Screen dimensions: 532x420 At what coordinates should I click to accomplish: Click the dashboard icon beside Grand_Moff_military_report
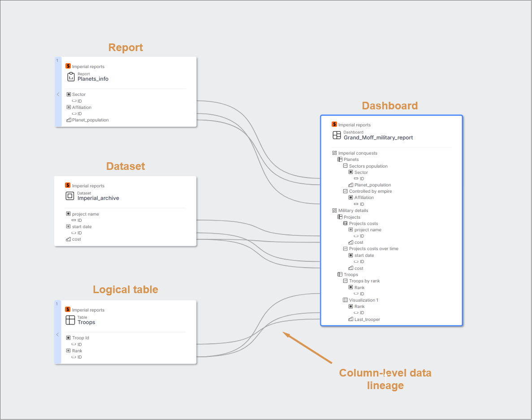[337, 135]
